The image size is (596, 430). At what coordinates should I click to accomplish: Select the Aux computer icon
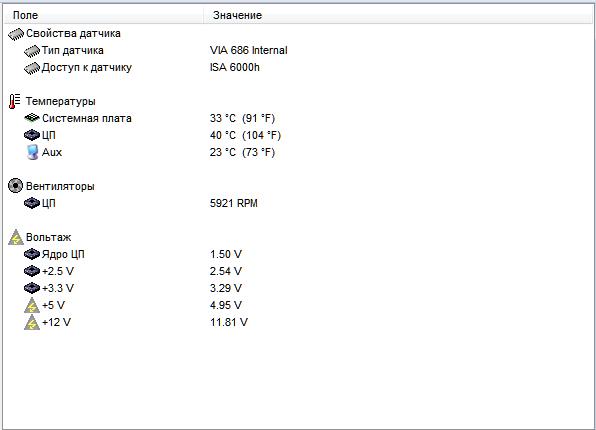(x=32, y=152)
